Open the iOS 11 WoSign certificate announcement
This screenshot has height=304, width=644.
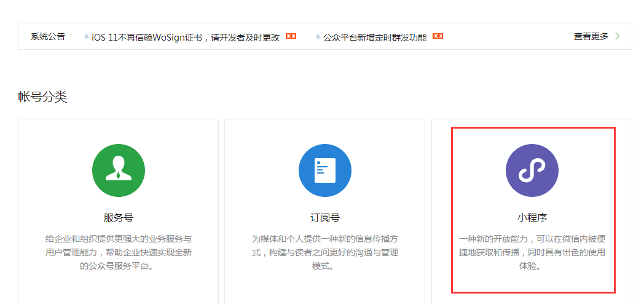tap(186, 37)
